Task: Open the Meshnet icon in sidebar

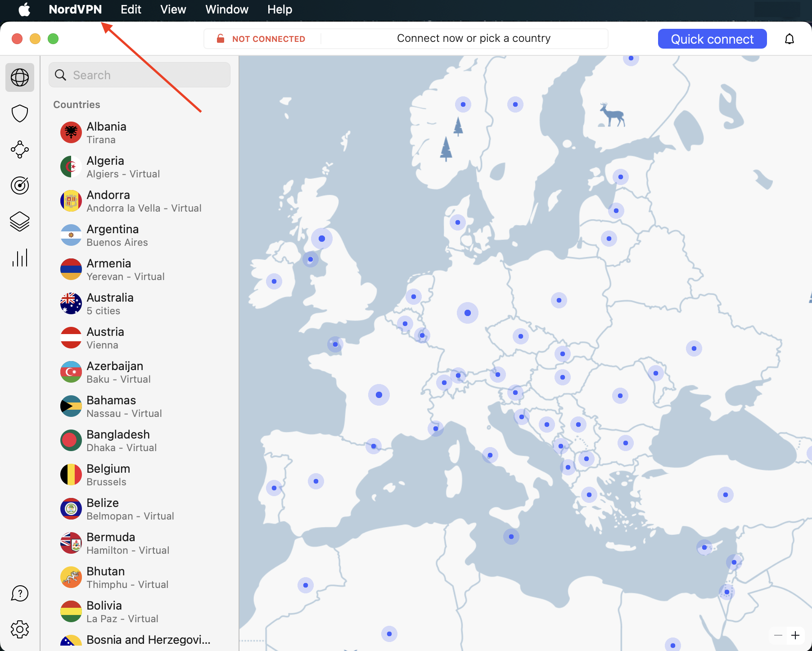Action: pos(20,149)
